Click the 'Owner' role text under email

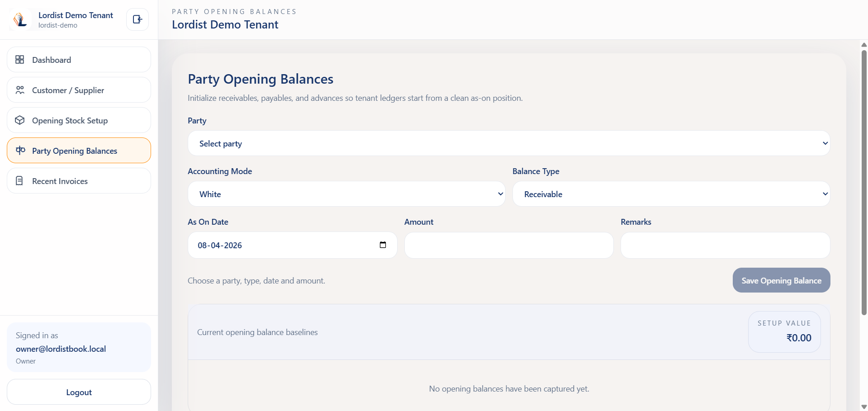coord(26,361)
